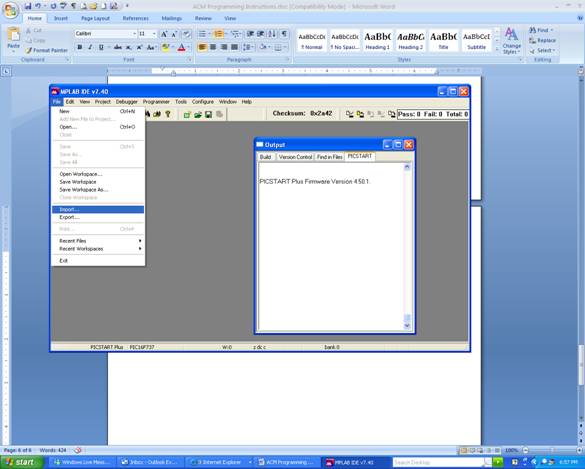Open the Borders dropdown in Paragraph group
The width and height of the screenshot is (585, 469).
(280, 47)
